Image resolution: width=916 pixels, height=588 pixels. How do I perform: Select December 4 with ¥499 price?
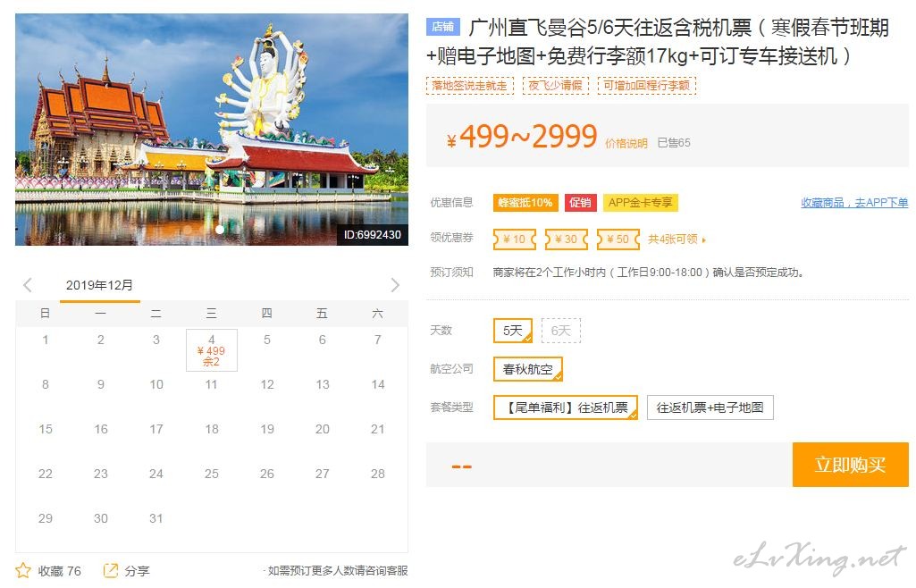click(212, 350)
